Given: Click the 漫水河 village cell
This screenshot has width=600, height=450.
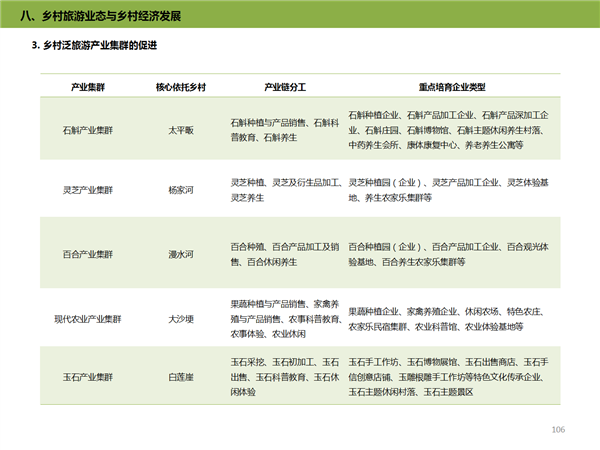Looking at the screenshot, I should pyautogui.click(x=180, y=254).
